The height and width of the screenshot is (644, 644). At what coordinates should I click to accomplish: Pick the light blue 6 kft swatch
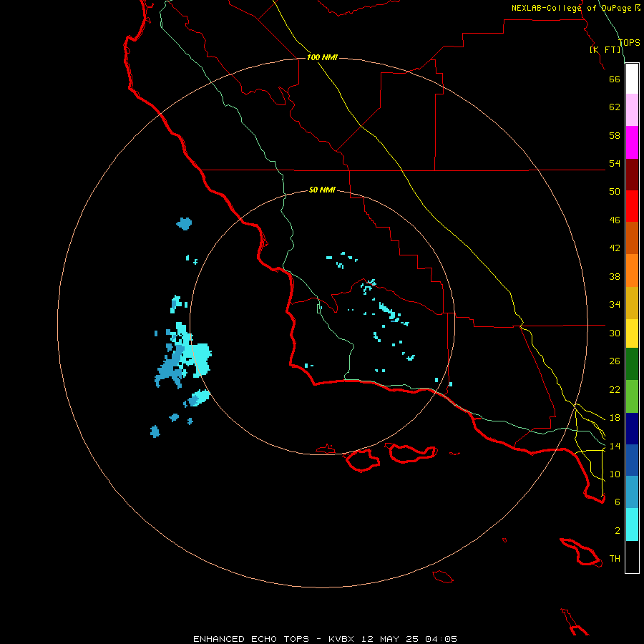coord(632,492)
